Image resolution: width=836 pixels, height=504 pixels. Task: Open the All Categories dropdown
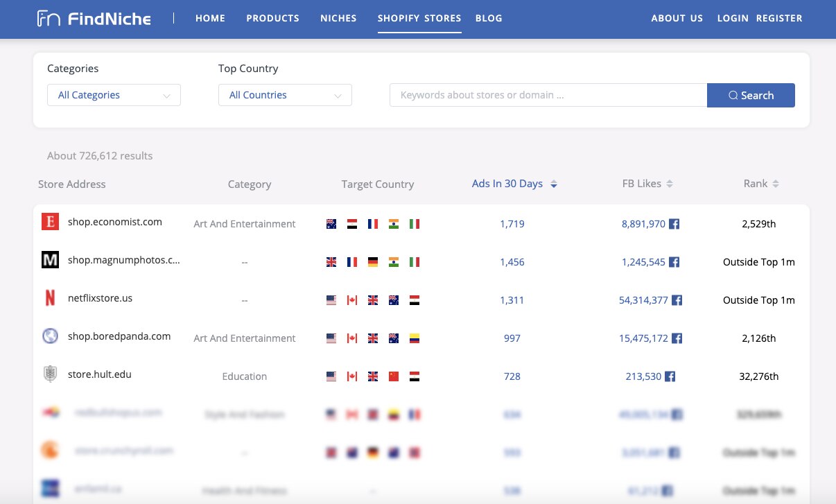point(114,95)
